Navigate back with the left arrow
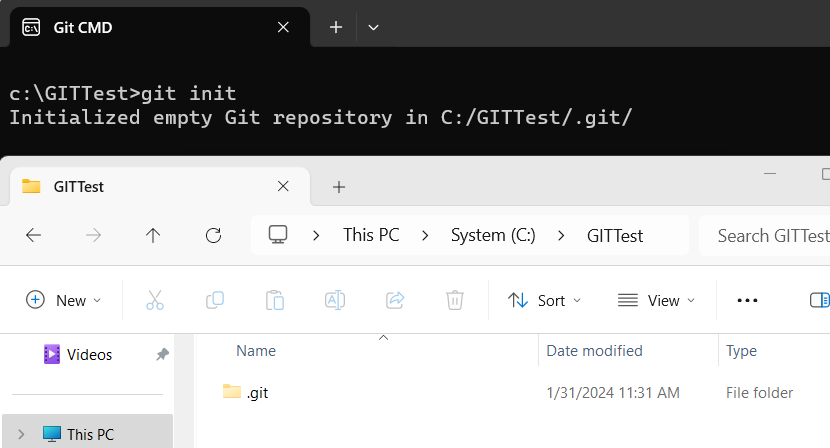The width and height of the screenshot is (830, 448). click(x=33, y=235)
